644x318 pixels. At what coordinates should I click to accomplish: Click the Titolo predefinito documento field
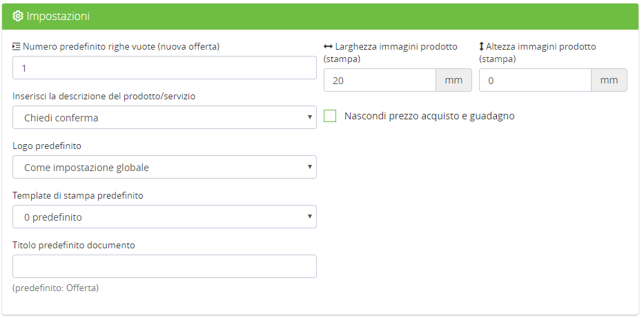pyautogui.click(x=164, y=267)
